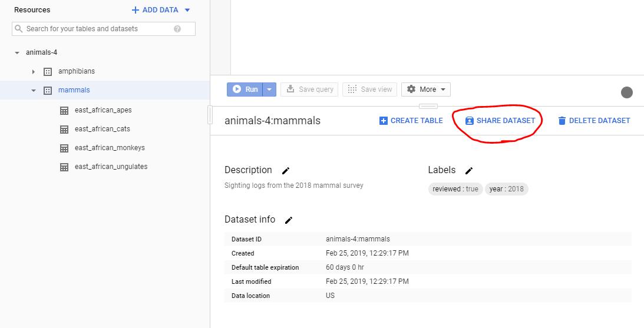Click the mammals dataset icon
644x328 pixels.
coord(48,91)
